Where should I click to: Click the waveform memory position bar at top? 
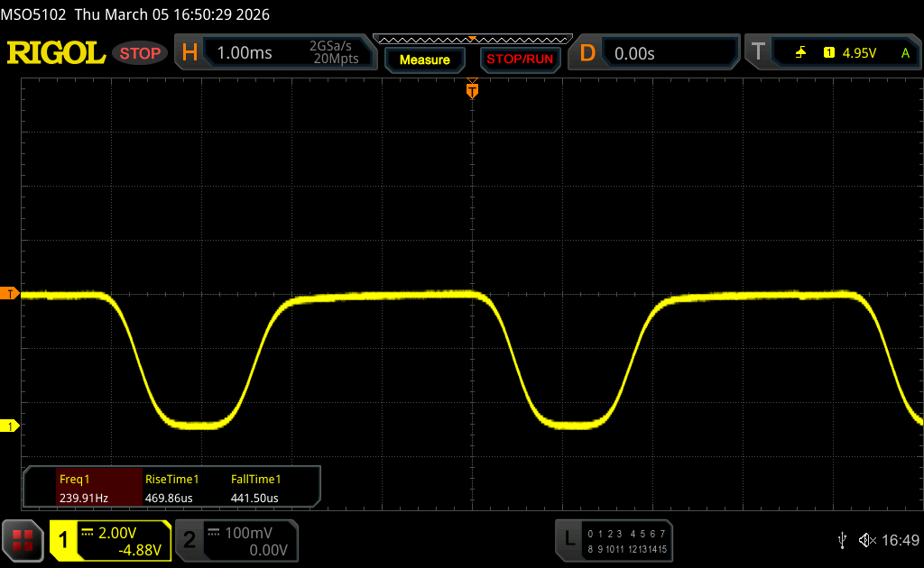(x=472, y=39)
